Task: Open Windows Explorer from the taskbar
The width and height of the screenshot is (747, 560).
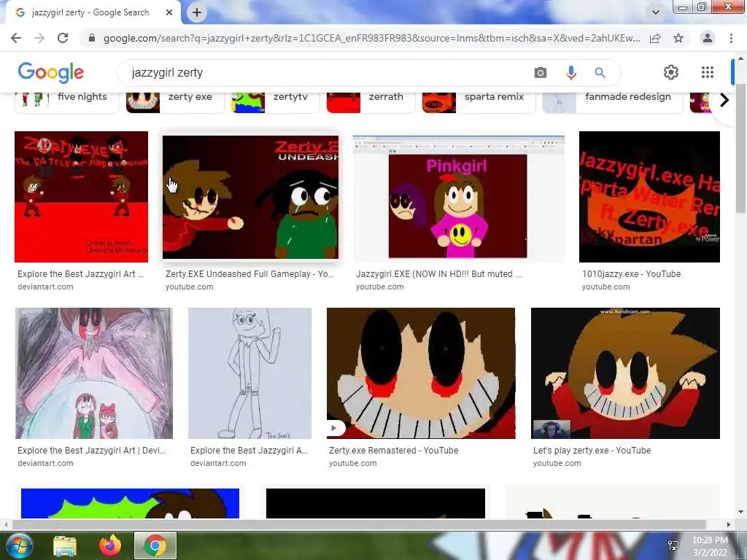Action: pyautogui.click(x=65, y=545)
